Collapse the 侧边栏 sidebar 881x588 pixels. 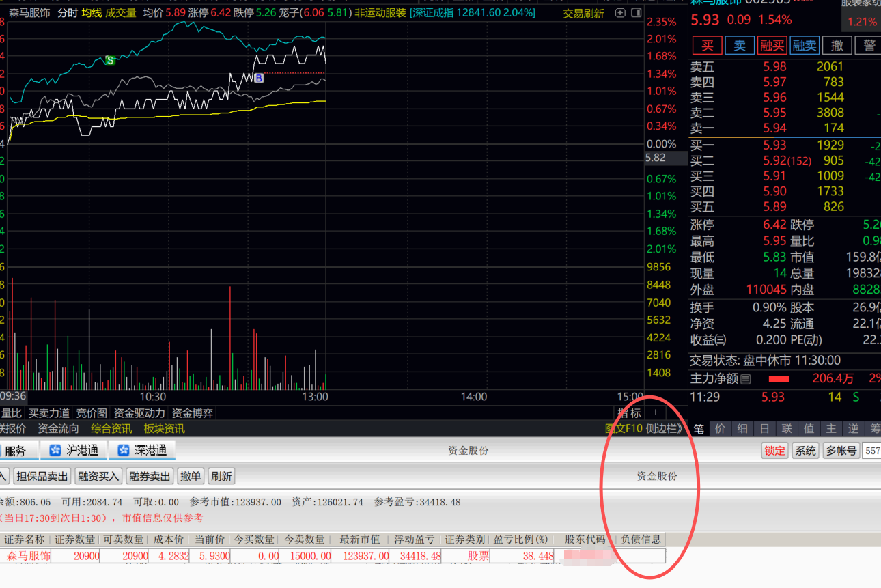click(x=665, y=429)
